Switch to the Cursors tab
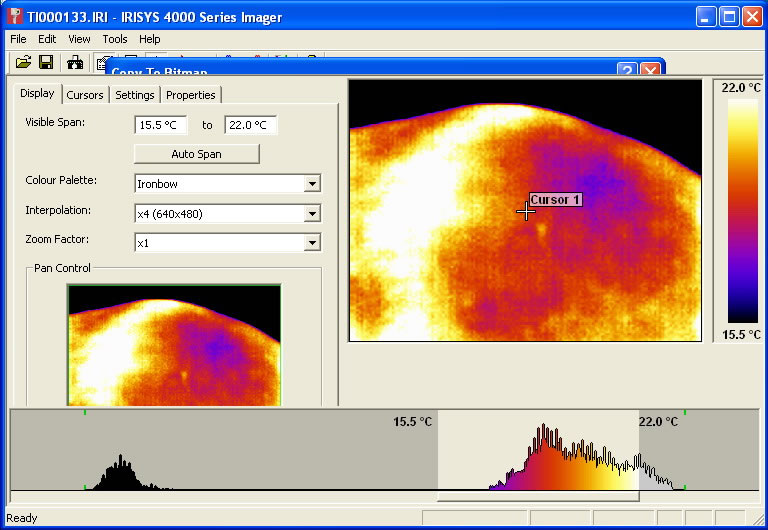 click(85, 95)
